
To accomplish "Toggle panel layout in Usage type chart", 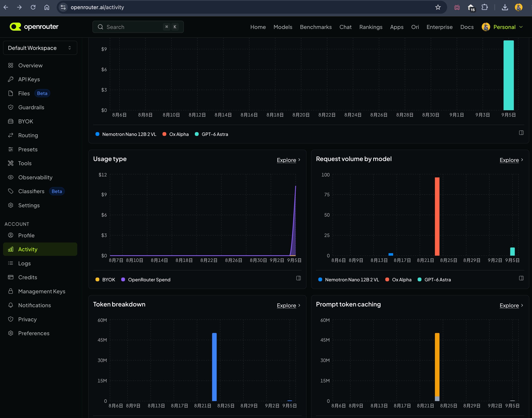I will pyautogui.click(x=298, y=278).
